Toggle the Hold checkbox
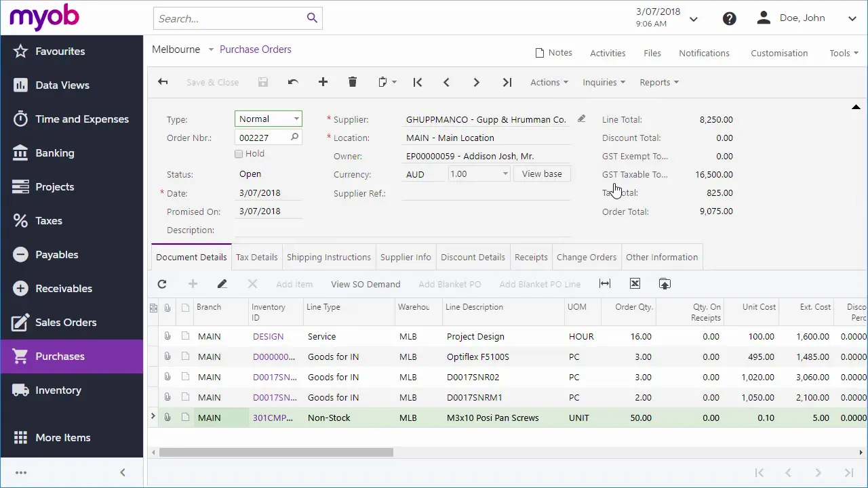The height and width of the screenshot is (488, 868). click(x=239, y=154)
